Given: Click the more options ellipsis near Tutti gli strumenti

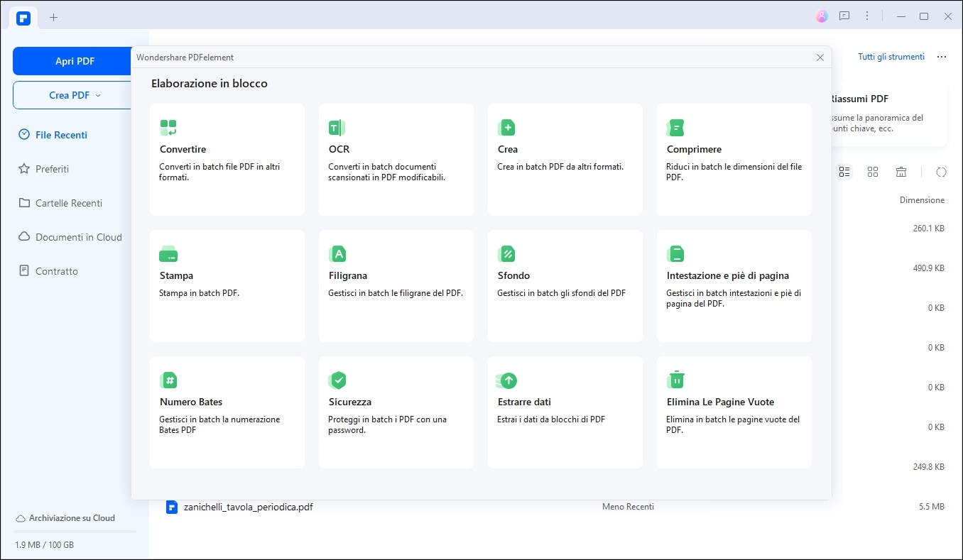Looking at the screenshot, I should point(942,57).
